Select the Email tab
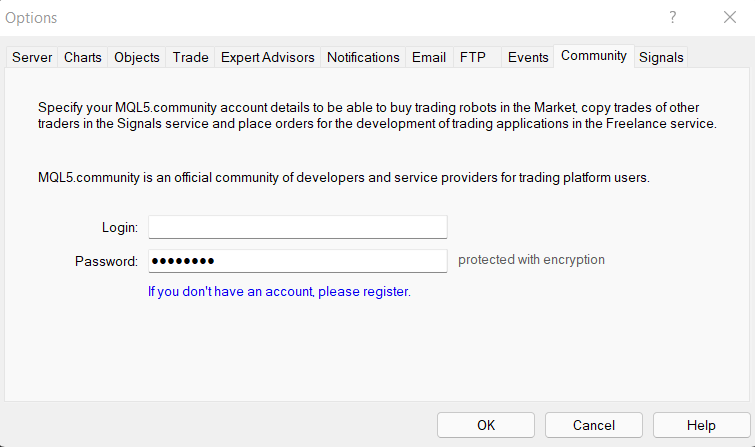 429,58
